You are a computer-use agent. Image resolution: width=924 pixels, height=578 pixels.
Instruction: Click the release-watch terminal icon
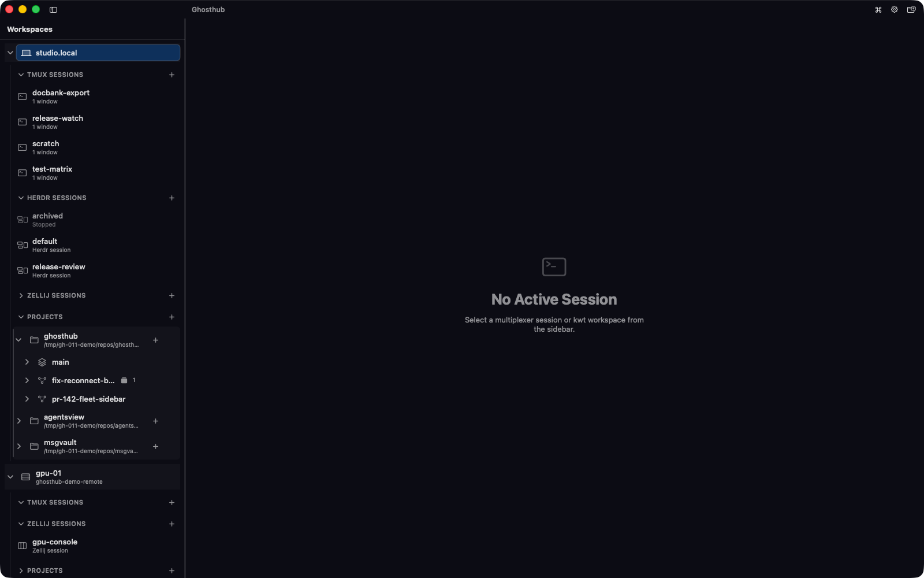click(23, 122)
